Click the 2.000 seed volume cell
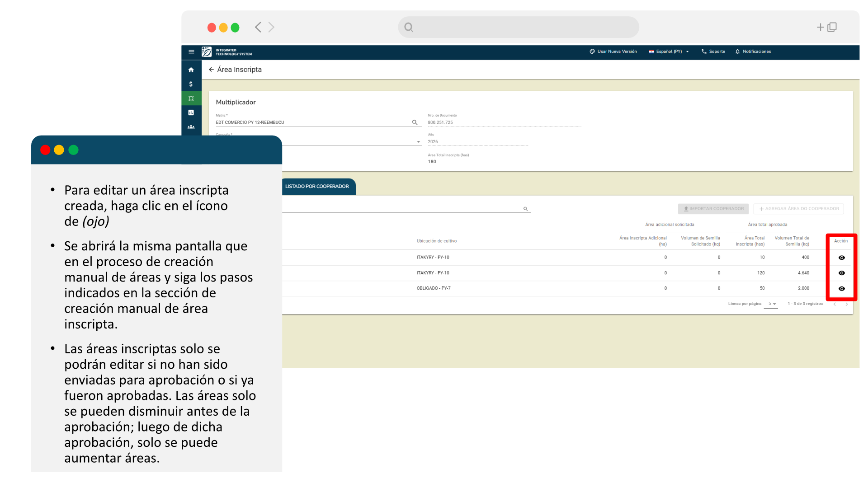This screenshot has width=868, height=488. 803,288
